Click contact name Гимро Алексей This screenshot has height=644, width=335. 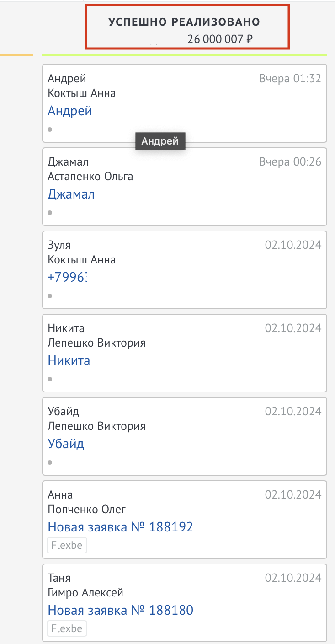click(85, 593)
